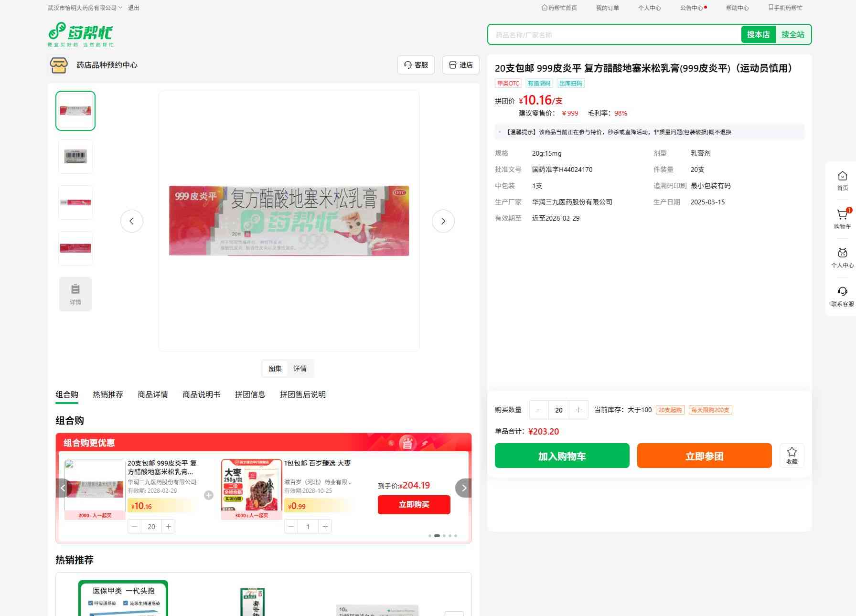Open the home icon in right sidebar
Screen dimensions: 856x616
point(842,176)
